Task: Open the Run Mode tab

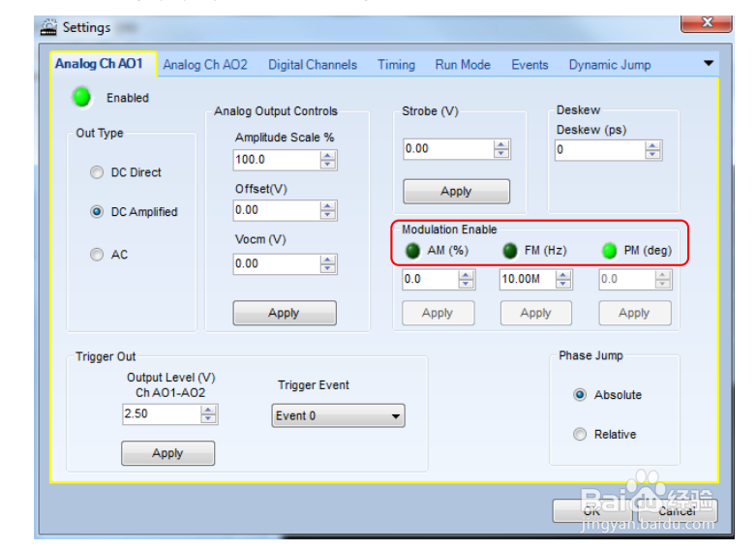Action: click(463, 65)
